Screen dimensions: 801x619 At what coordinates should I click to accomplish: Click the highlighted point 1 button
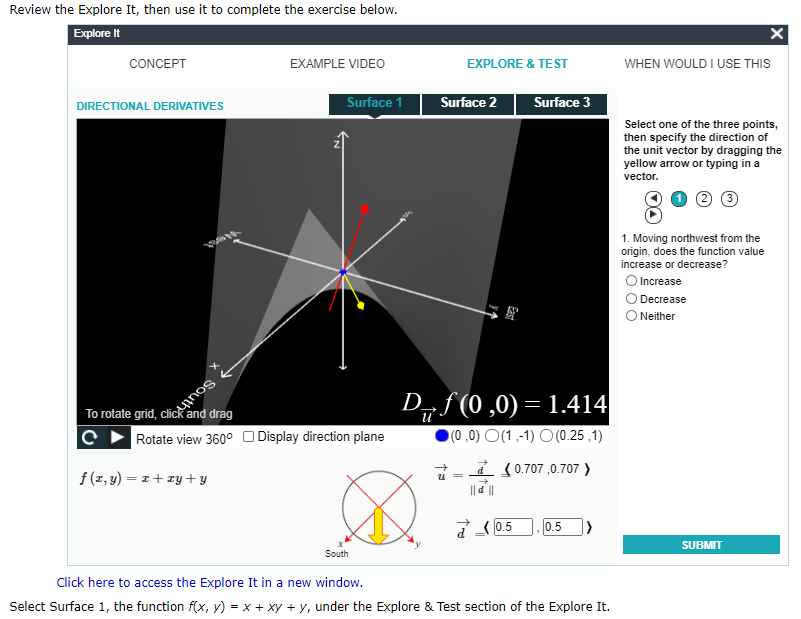point(679,198)
